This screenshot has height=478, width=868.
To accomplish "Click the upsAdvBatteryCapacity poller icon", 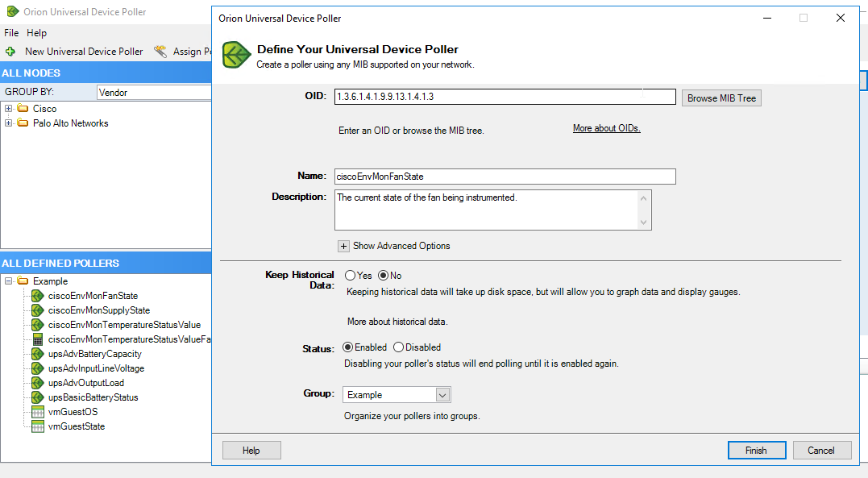I will pos(38,354).
